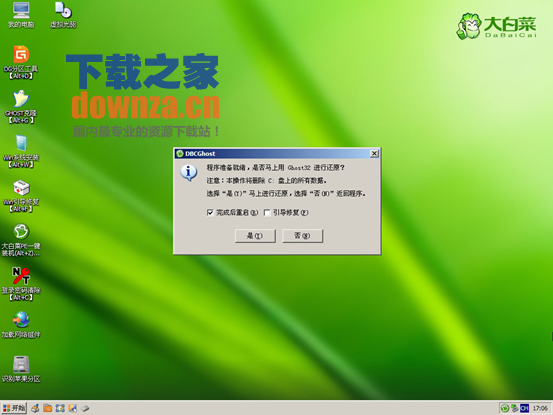Click the colorful quick launch icon after the blue one
The height and width of the screenshot is (415, 553).
point(72,408)
